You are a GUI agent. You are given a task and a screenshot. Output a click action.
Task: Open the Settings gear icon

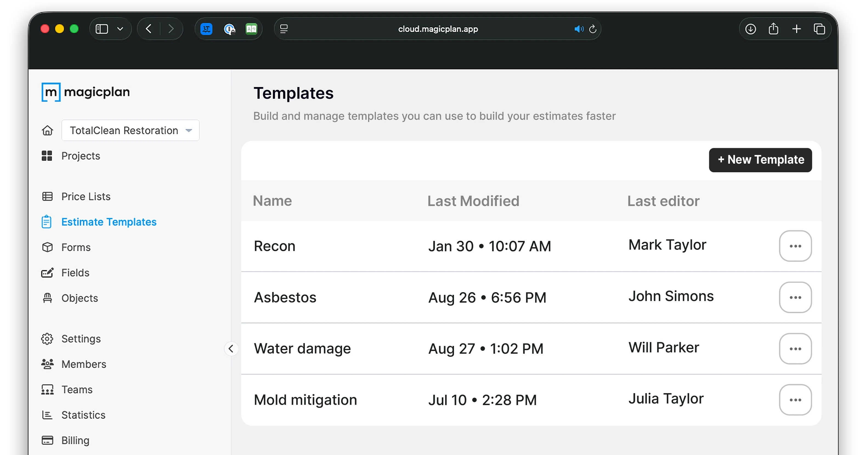coord(47,339)
